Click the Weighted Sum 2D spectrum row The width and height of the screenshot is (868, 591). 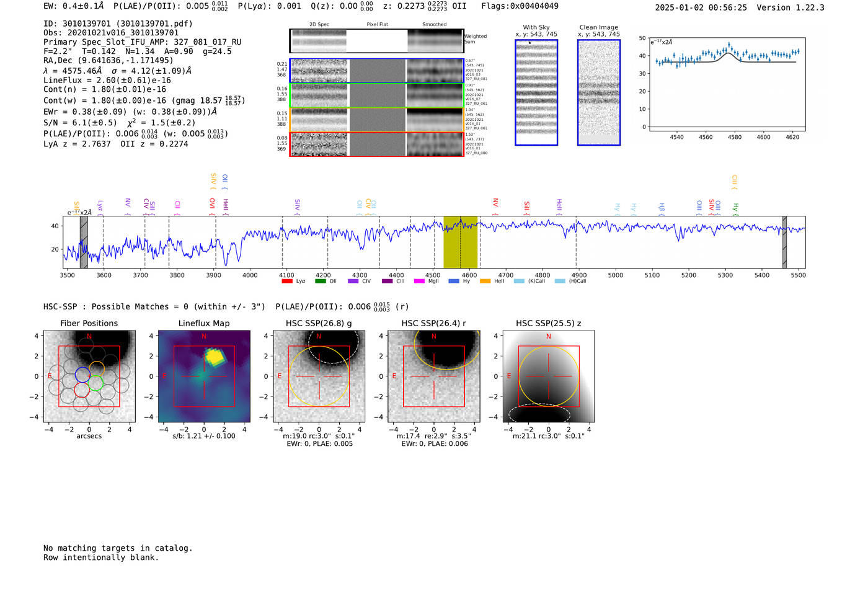[376, 41]
